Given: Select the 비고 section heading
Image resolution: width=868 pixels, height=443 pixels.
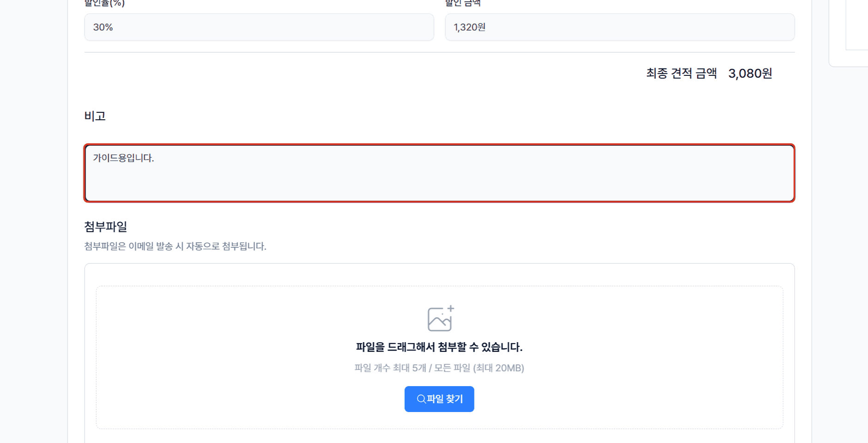Looking at the screenshot, I should (95, 116).
